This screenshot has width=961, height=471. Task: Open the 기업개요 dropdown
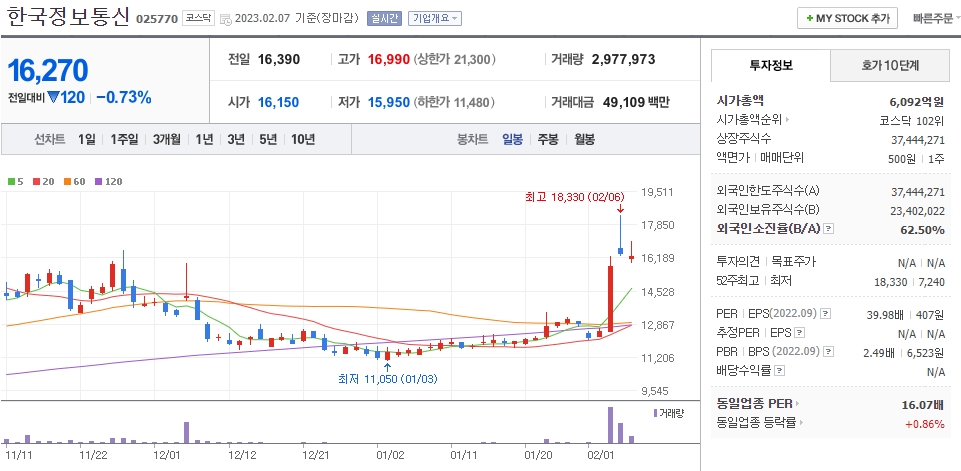pyautogui.click(x=435, y=18)
